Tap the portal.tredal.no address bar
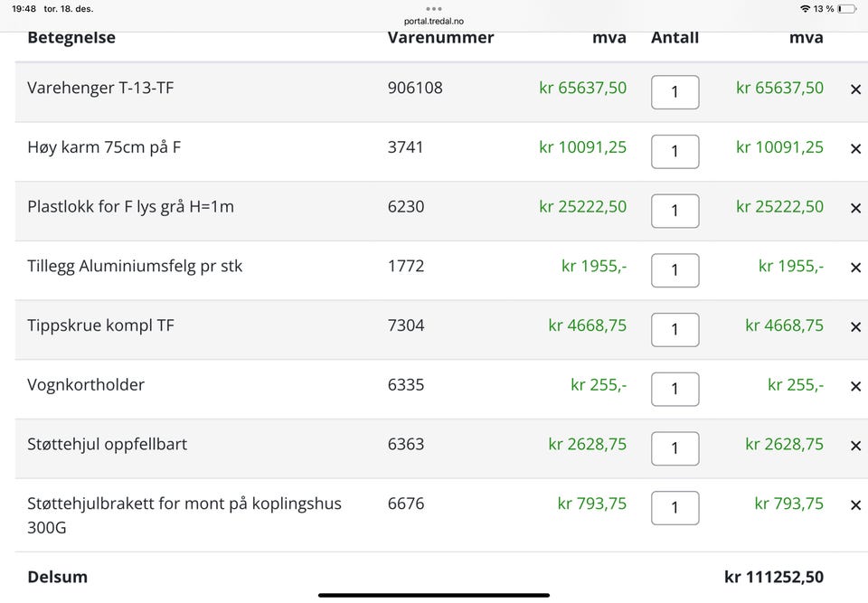The height and width of the screenshot is (603, 868). 434,21
